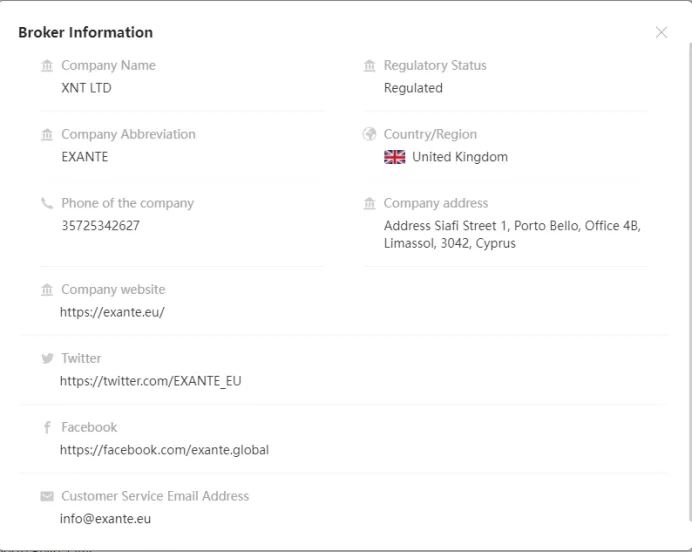692x552 pixels.
Task: Click the Company Name bank icon
Action: [47, 66]
